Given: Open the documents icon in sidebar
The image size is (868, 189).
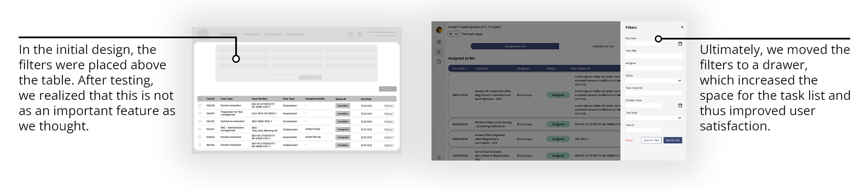Looking at the screenshot, I should [439, 62].
